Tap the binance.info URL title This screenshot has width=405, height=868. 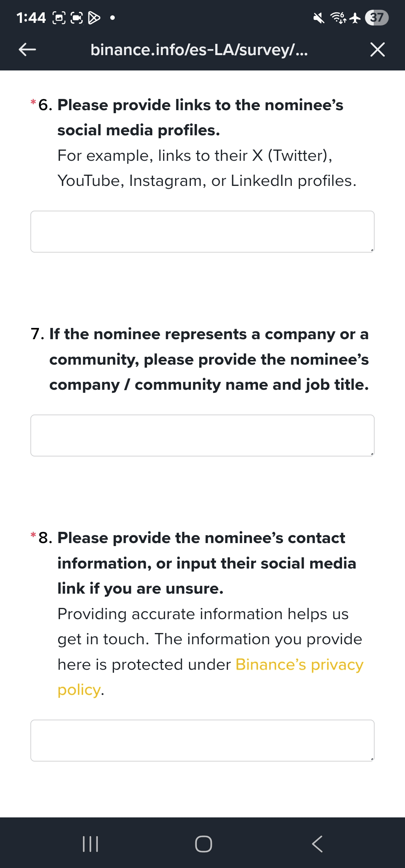click(x=199, y=49)
